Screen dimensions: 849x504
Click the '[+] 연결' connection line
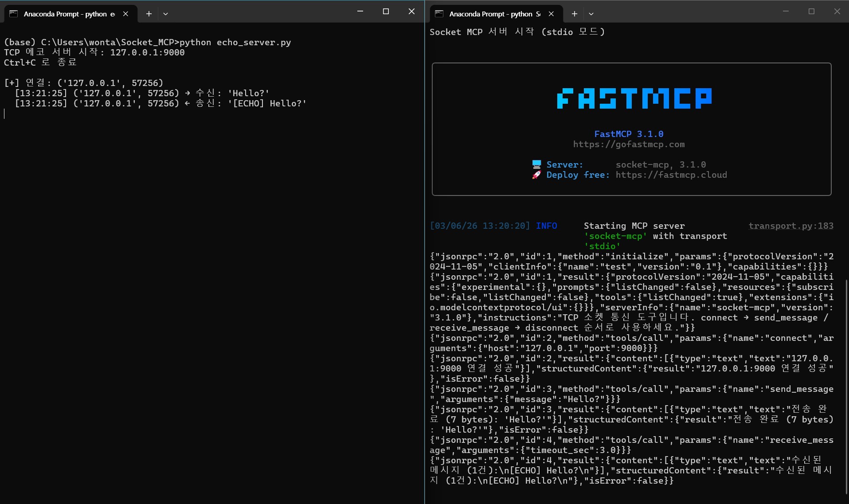[x=84, y=83]
